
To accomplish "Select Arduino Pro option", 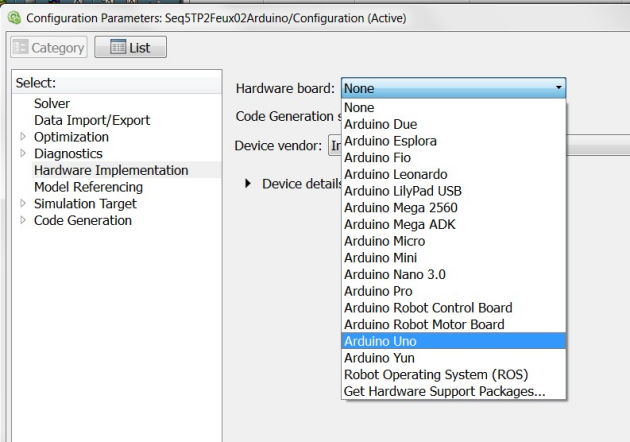I will pyautogui.click(x=454, y=291).
